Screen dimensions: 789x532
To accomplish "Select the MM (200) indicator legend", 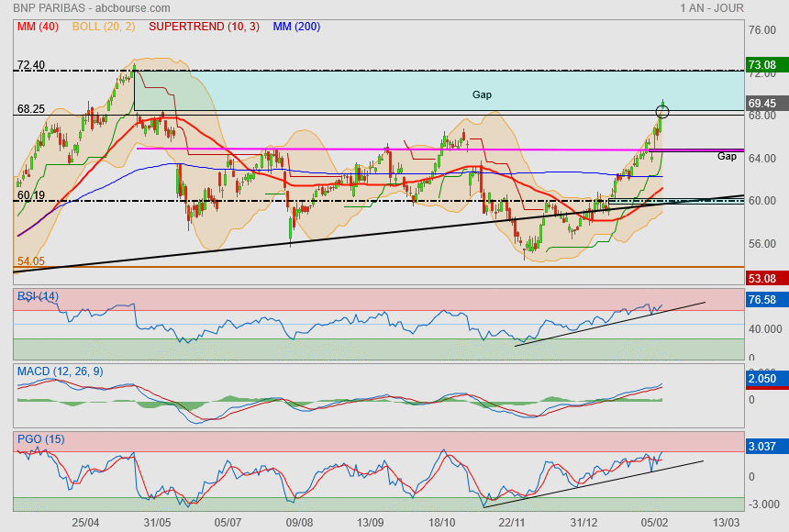I will coord(296,27).
